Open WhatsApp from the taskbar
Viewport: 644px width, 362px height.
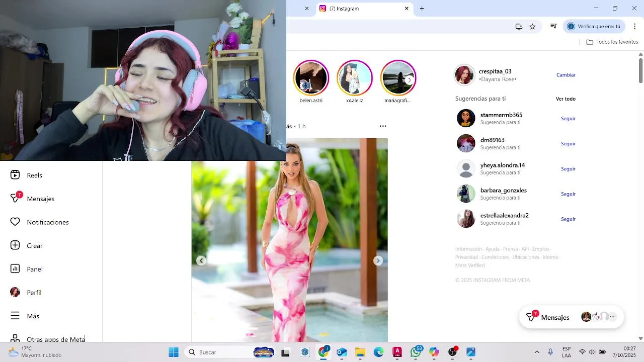click(x=416, y=352)
